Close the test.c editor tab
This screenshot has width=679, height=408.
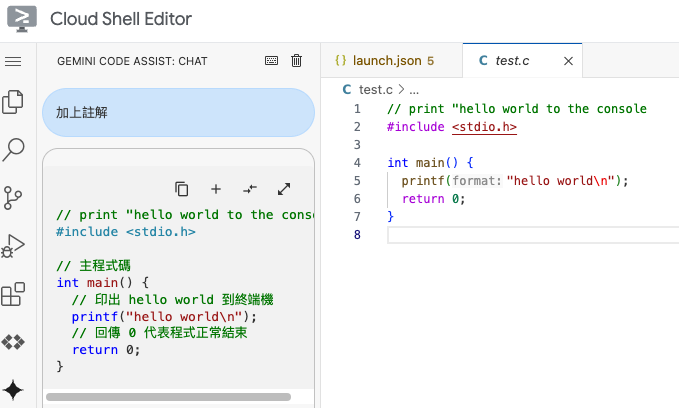pos(568,61)
